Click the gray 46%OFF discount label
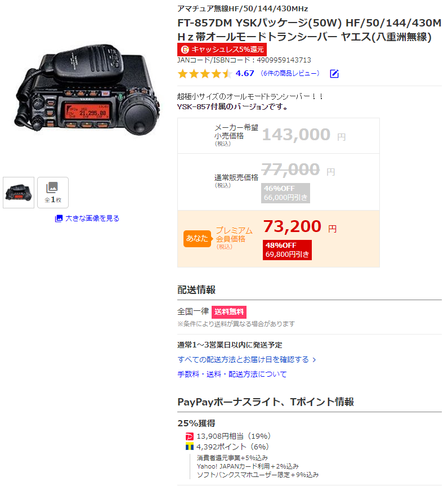Image resolution: width=448 pixels, height=486 pixels. pos(285,193)
